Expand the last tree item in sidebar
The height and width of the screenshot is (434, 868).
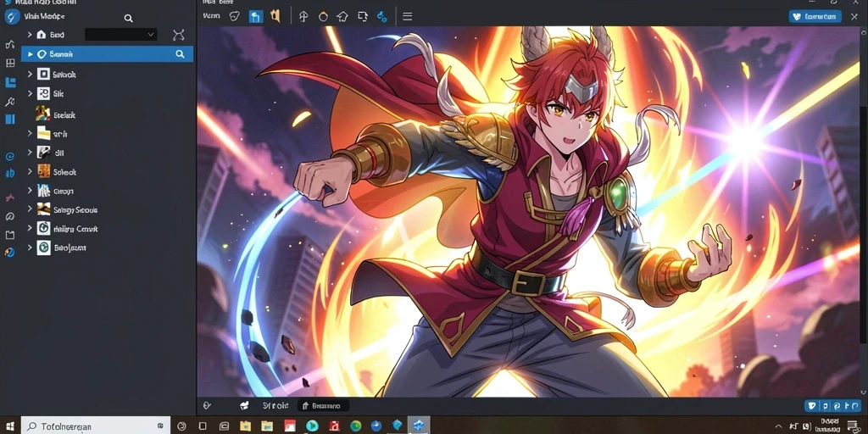[x=30, y=247]
